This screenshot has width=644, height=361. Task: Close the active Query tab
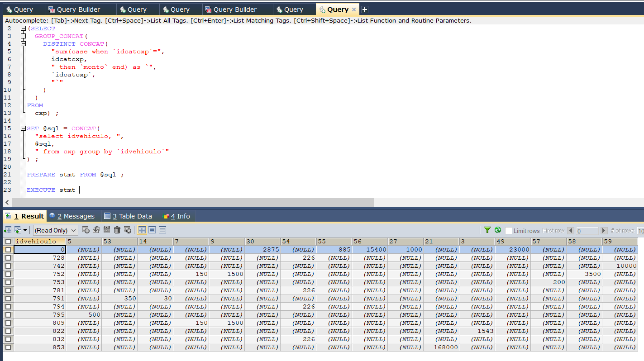point(354,9)
